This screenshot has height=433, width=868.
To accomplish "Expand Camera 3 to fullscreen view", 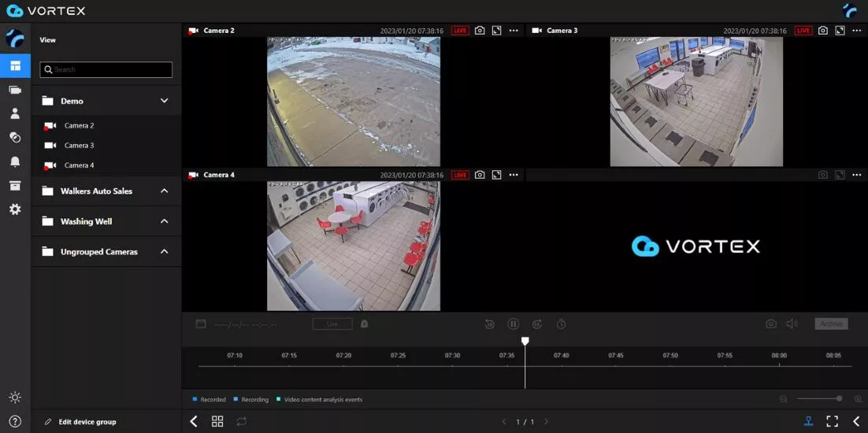I will click(840, 31).
